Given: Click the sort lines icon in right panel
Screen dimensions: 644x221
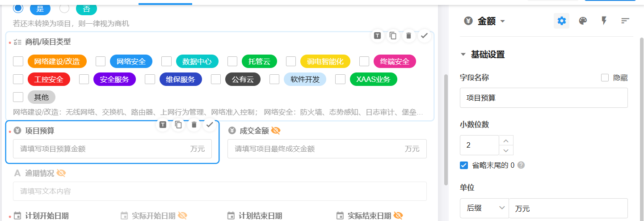Looking at the screenshot, I should [625, 21].
